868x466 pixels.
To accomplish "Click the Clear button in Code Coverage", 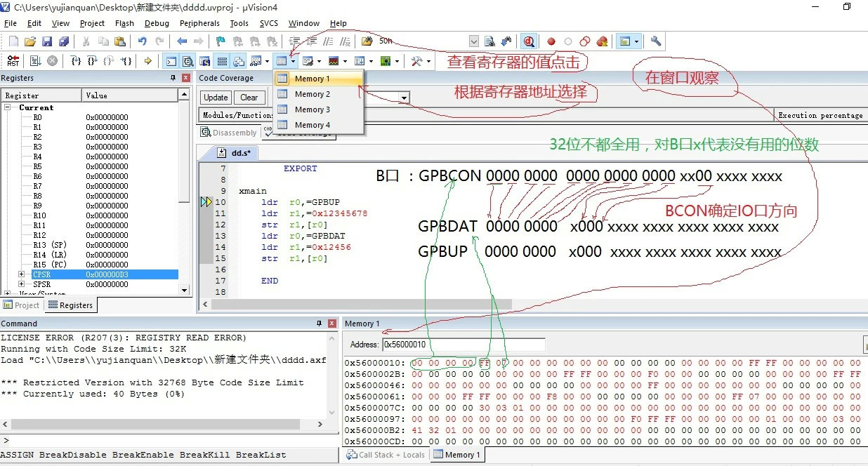I will (x=249, y=98).
